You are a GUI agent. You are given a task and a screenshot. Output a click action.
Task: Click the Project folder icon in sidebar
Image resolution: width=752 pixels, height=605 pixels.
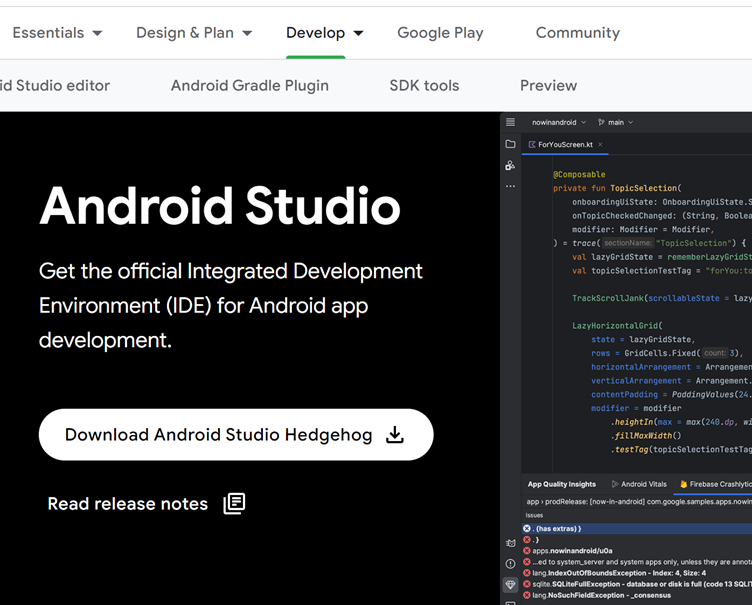click(510, 144)
